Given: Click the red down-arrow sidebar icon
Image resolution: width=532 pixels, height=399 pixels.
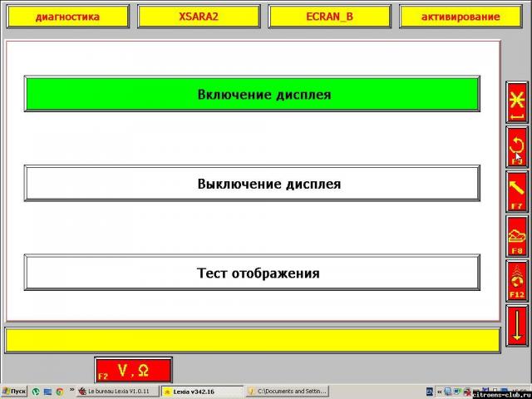Looking at the screenshot, I should pos(517,326).
